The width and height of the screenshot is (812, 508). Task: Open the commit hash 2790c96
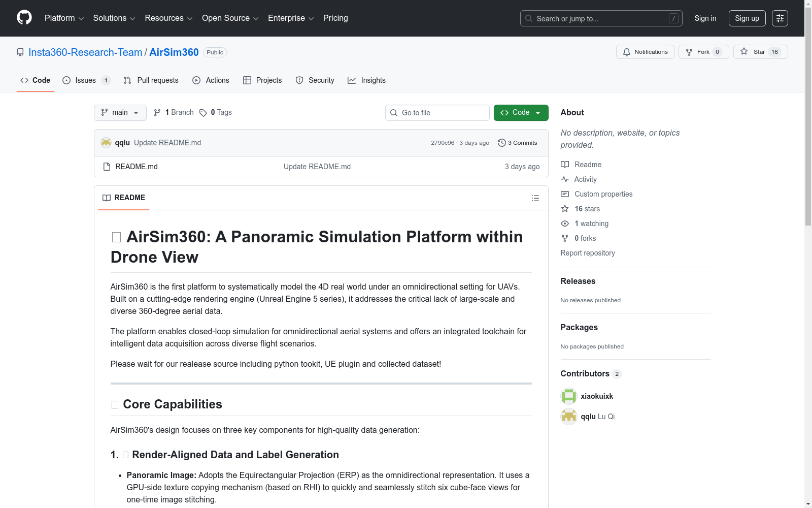443,143
